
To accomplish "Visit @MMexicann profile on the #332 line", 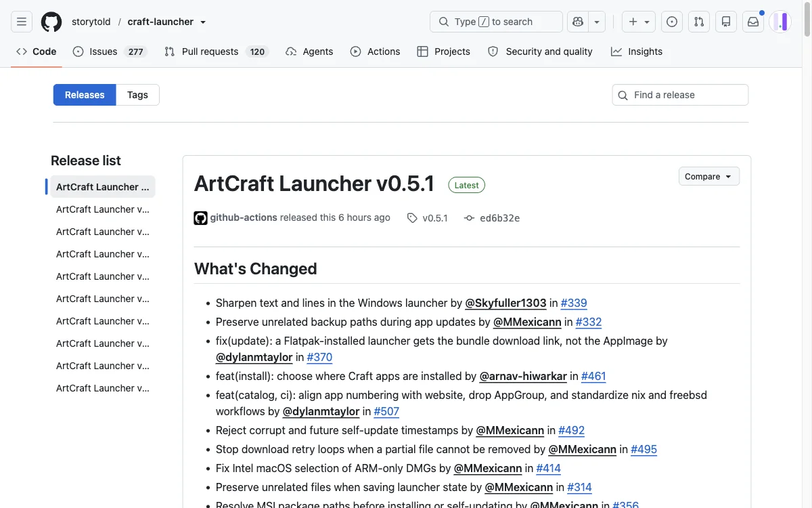I will [x=528, y=322].
